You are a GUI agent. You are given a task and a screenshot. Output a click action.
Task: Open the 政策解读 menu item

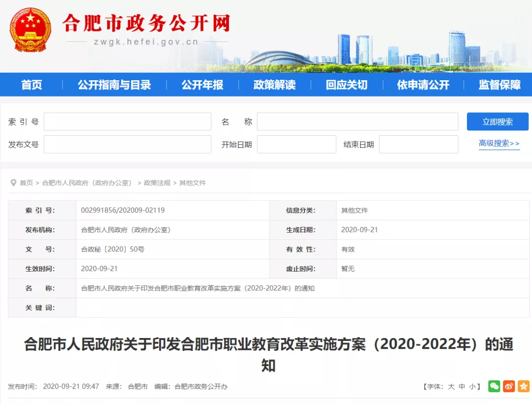[274, 85]
